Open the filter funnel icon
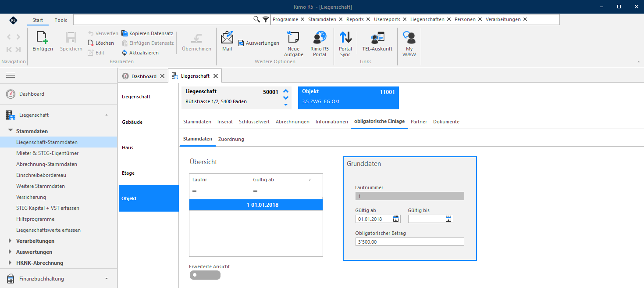Screen dimensions: 644x288 coord(266,19)
